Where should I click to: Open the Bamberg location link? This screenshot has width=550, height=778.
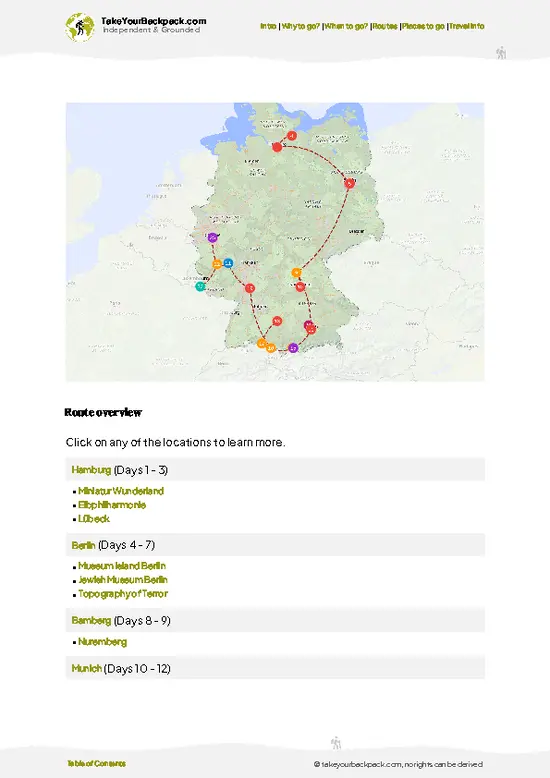(91, 621)
